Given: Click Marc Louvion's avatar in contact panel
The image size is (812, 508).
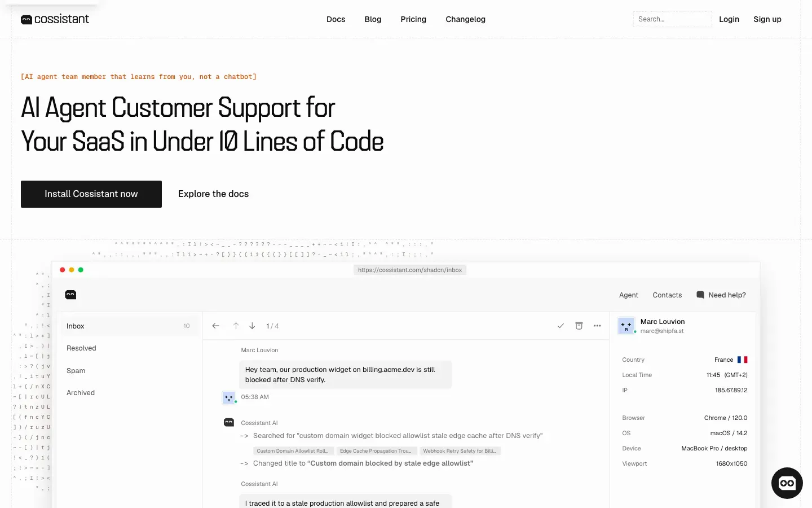Looking at the screenshot, I should [626, 326].
